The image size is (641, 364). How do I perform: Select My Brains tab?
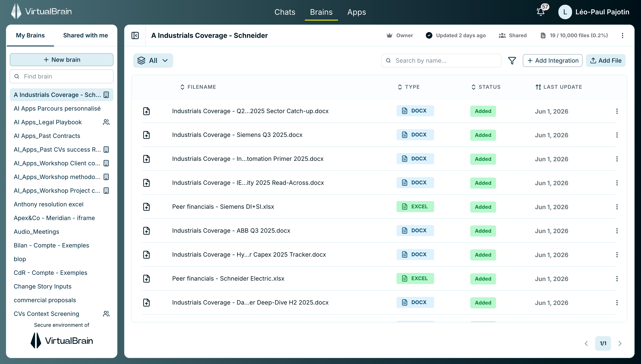pos(30,35)
